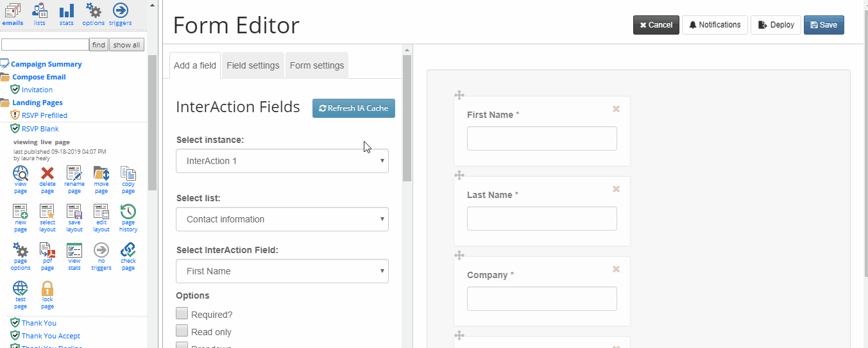Click the stats icon in top toolbar

67,10
